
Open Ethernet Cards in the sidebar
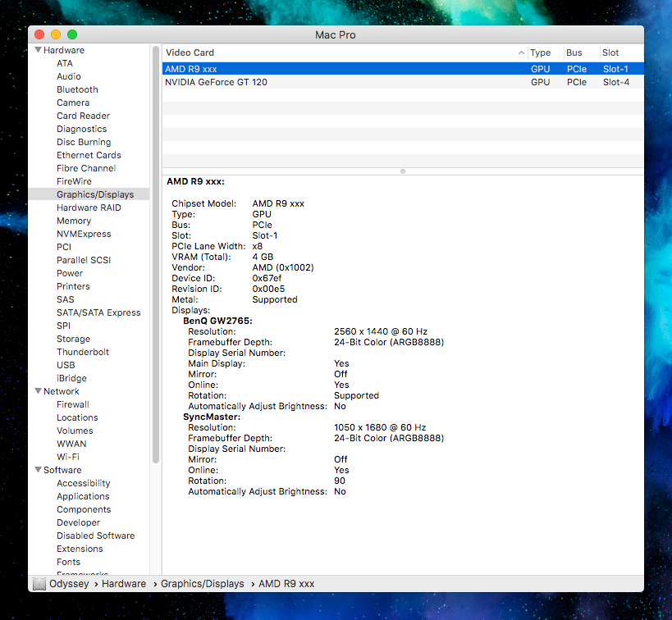[89, 155]
